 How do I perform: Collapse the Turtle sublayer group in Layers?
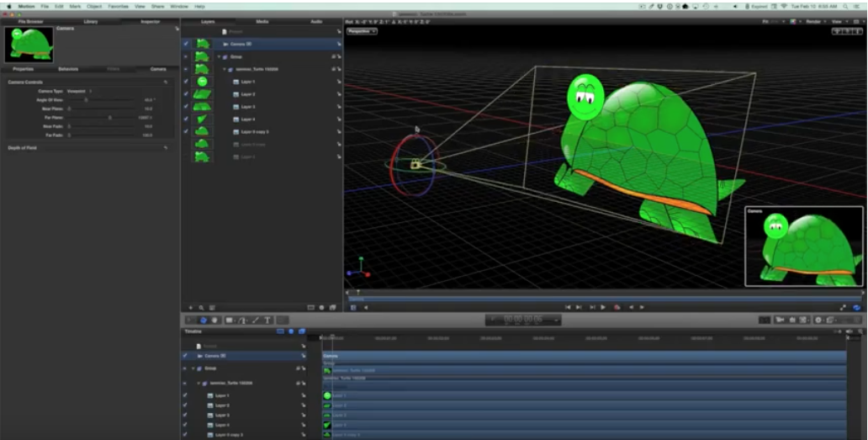[225, 69]
